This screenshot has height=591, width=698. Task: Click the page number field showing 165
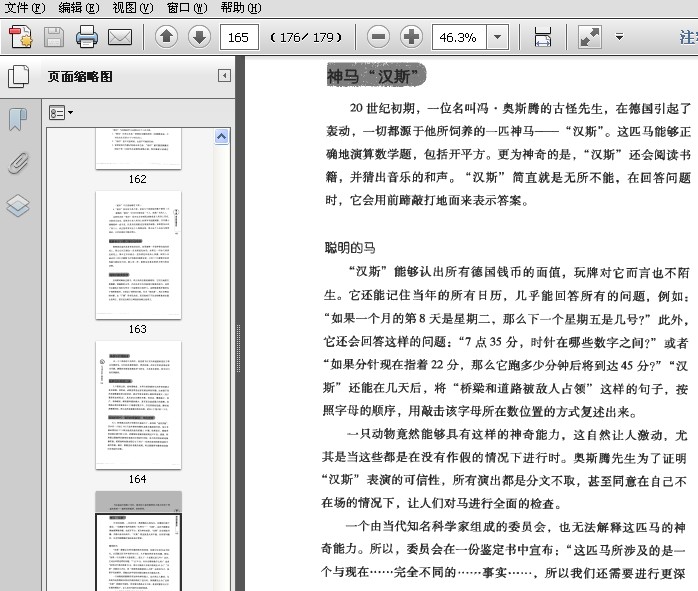[x=239, y=37]
